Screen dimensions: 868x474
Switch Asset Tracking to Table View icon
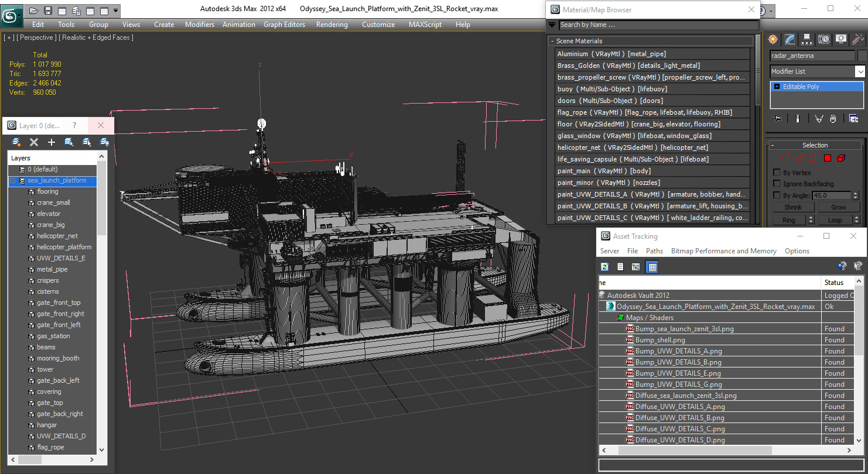[652, 267]
